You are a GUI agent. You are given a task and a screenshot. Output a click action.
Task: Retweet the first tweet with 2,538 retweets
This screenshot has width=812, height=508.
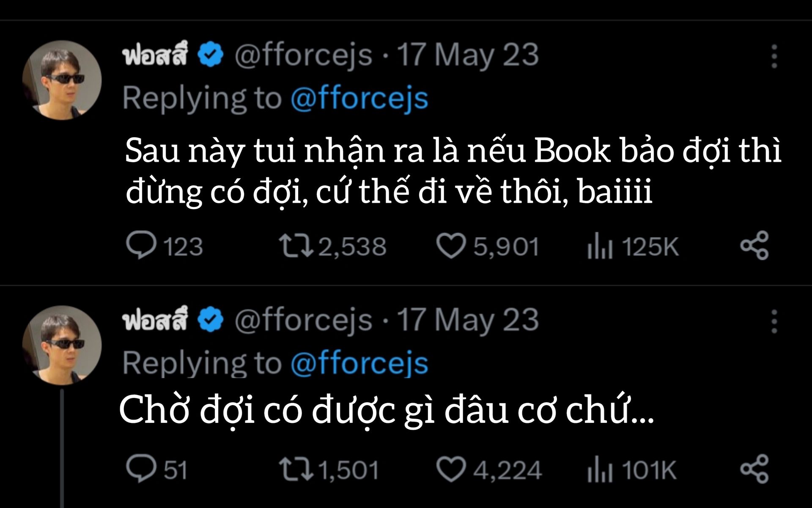[296, 246]
